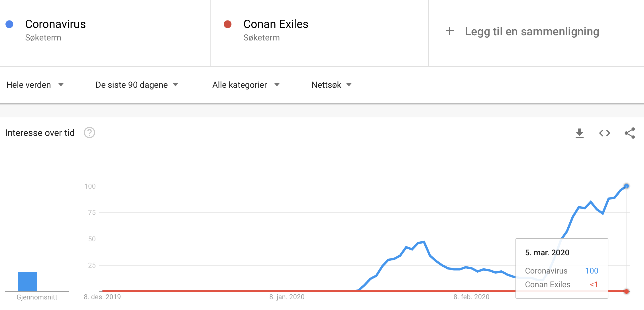The image size is (644, 310).
Task: Click the Coronavirus line peak near February
Action: pyautogui.click(x=424, y=242)
